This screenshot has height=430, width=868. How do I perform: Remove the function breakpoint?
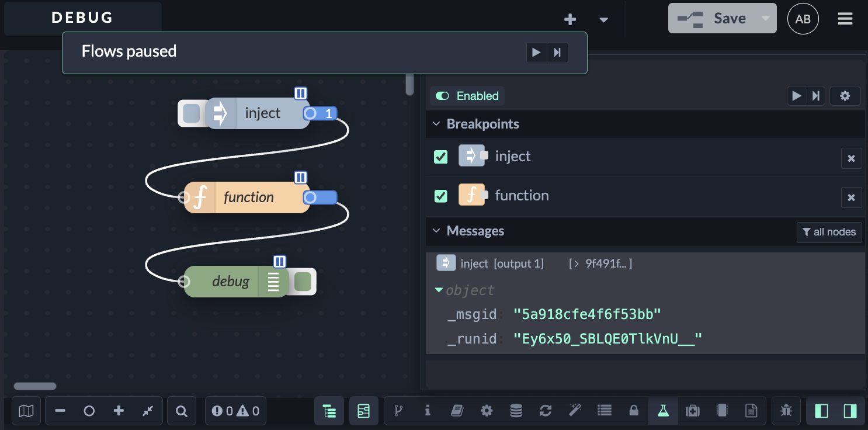point(851,197)
